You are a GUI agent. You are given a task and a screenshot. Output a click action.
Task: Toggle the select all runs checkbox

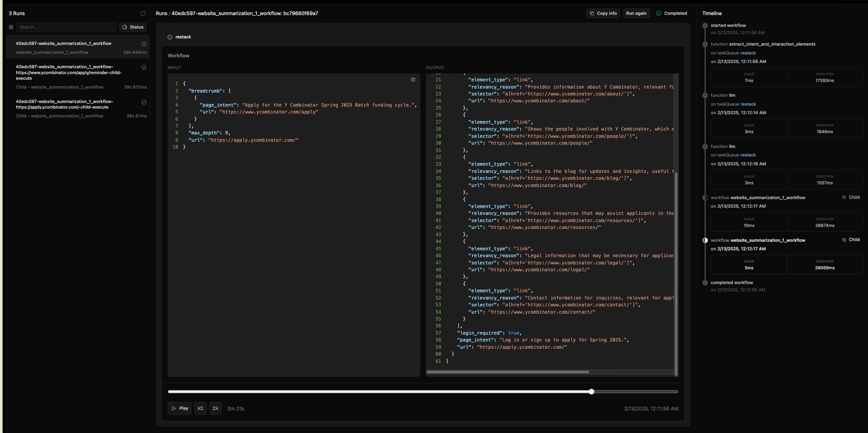[11, 27]
